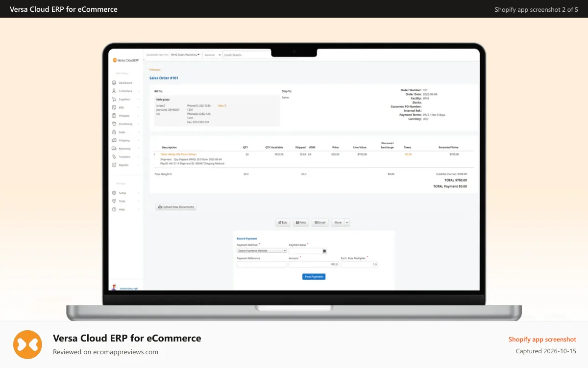Viewport: 588px width, 368px height.
Task: Click the Shipping sidebar icon
Action: point(114,140)
